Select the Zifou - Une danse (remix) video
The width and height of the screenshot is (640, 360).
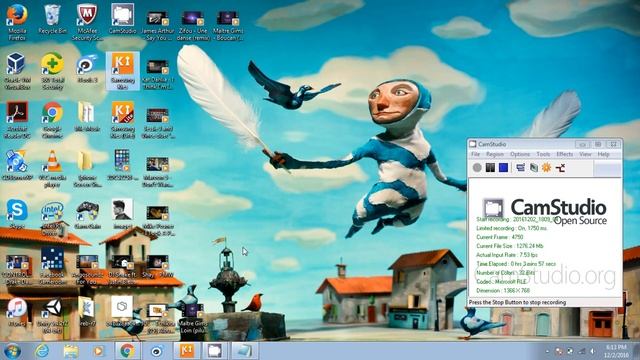pyautogui.click(x=193, y=25)
